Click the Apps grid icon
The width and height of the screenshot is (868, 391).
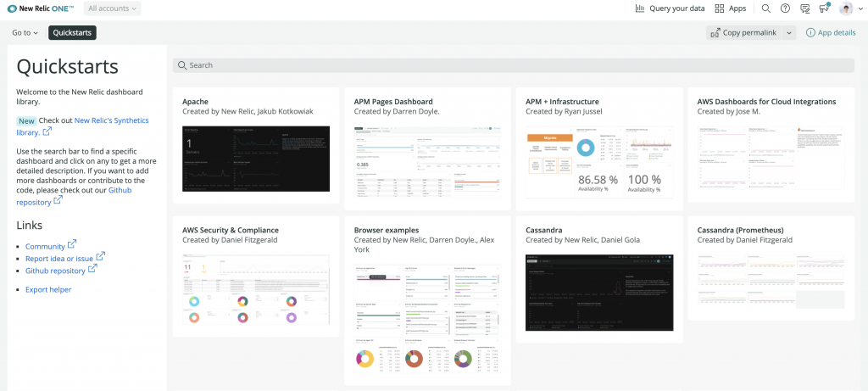coord(720,8)
